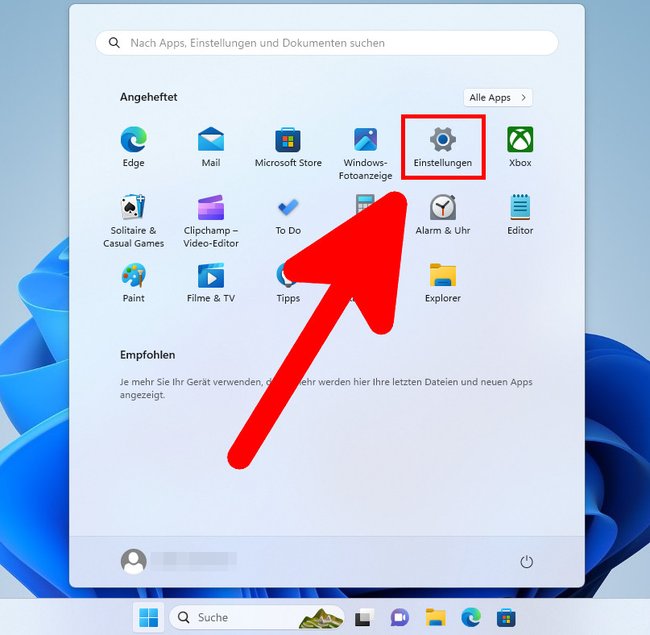Open Einstellungen (Settings) app
The height and width of the screenshot is (635, 650).
pos(443,147)
